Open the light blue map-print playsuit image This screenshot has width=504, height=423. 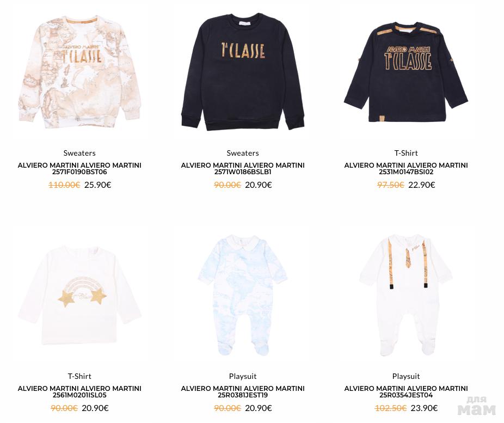pos(243,295)
